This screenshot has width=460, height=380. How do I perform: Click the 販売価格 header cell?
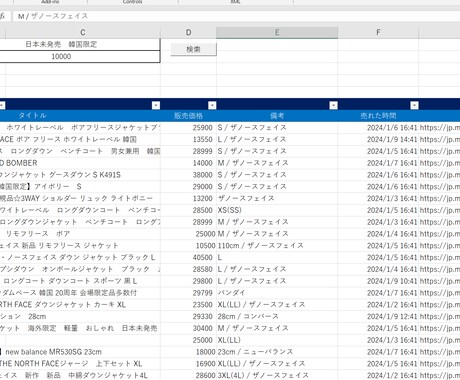(x=188, y=116)
